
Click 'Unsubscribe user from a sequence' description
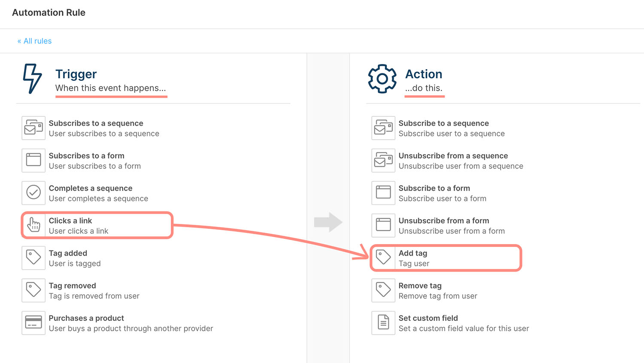tap(461, 166)
